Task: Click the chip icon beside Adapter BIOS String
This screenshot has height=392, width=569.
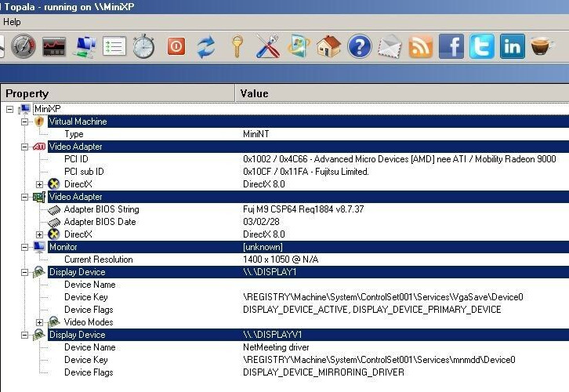Action: 54,210
